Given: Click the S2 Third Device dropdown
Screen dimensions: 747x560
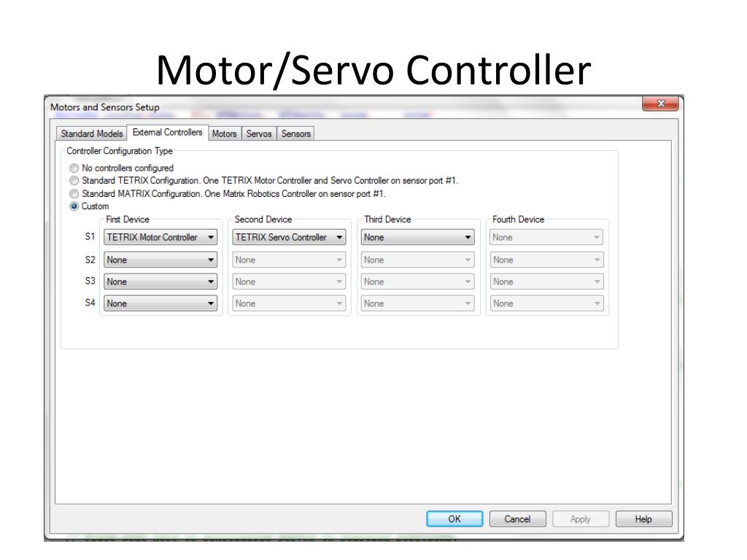Looking at the screenshot, I should (x=417, y=260).
